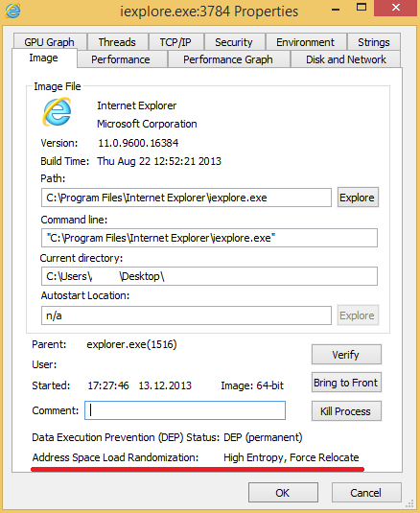Open the Strings tab
Viewport: 420px width, 513px height.
point(374,42)
